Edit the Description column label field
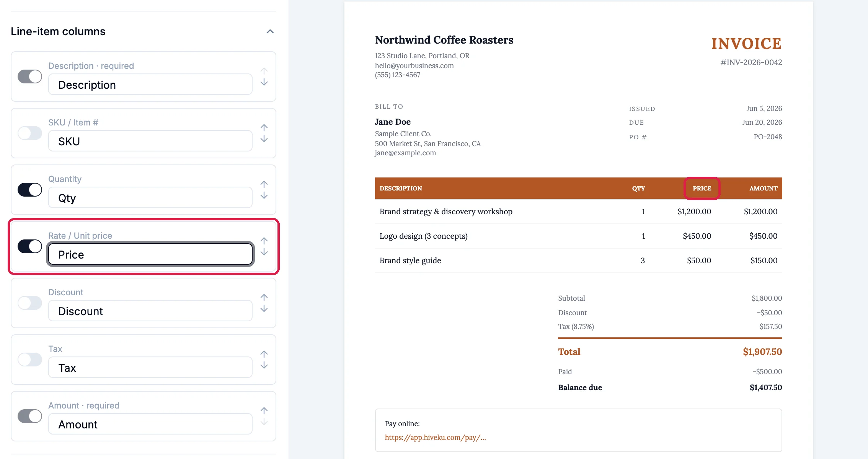868x459 pixels. point(150,85)
